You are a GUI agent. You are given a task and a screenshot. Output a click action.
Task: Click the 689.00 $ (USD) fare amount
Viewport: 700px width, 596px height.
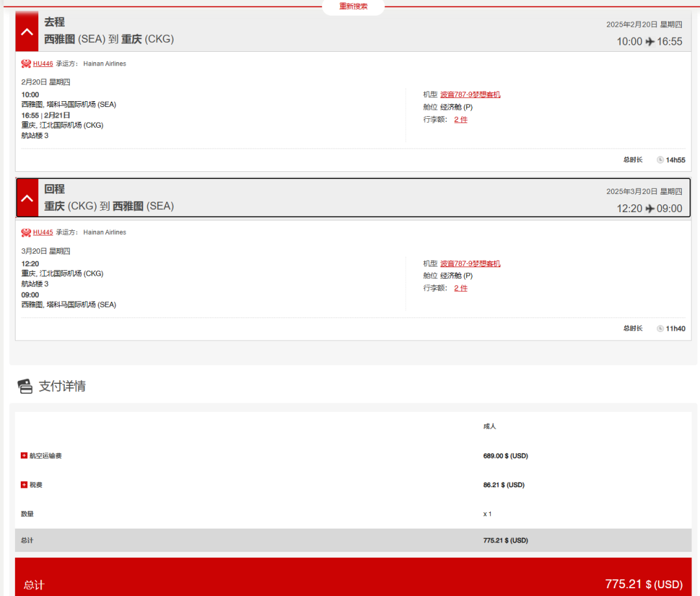pos(506,456)
